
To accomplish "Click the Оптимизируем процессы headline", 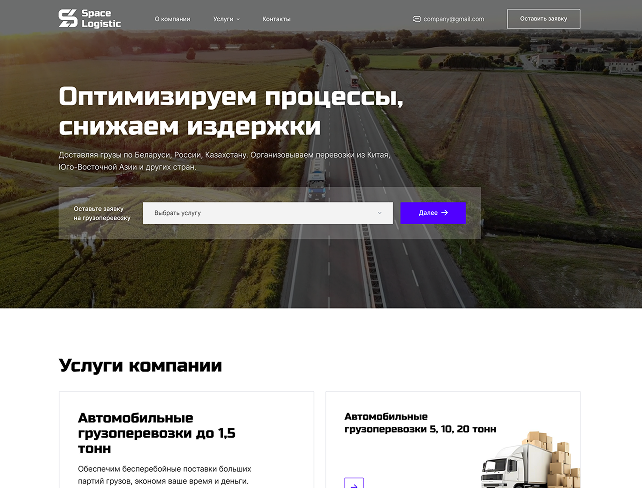I will point(231,111).
